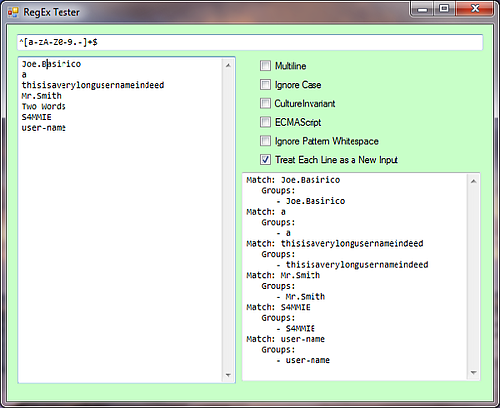Click the 'S4MMIE' line in the input box

coord(37,117)
